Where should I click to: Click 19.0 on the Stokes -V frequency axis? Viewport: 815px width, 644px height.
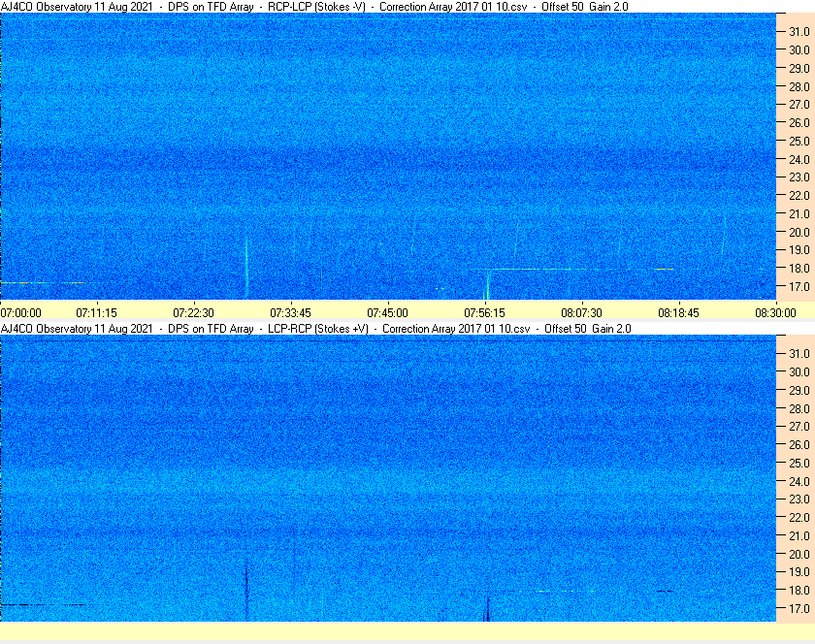799,250
